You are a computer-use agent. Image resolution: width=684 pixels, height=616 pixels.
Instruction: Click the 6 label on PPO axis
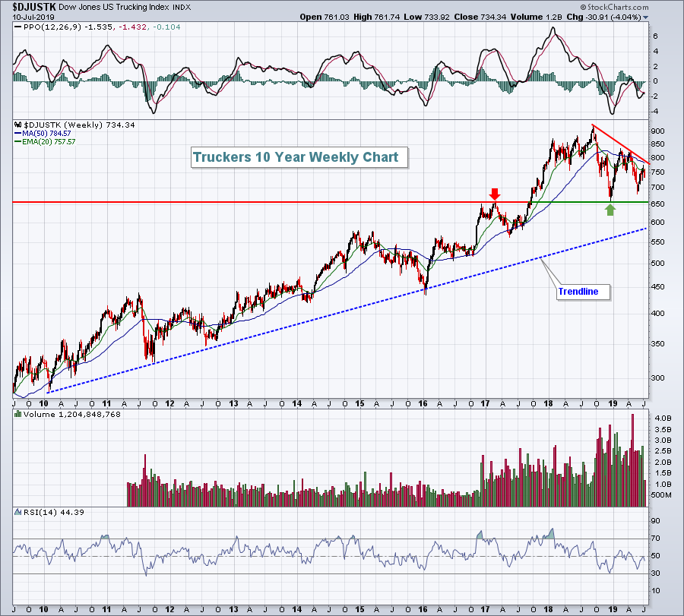coord(655,36)
